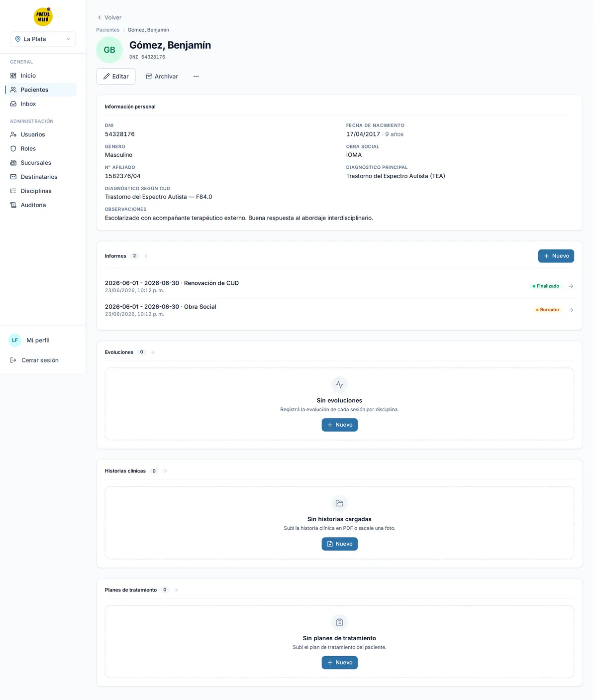Click the archive box icon
Viewport: 597px width, 700px height.
pos(149,76)
